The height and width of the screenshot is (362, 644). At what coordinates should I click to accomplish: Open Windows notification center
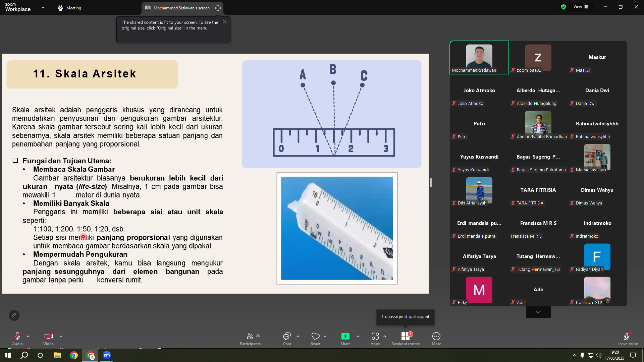[633, 355]
